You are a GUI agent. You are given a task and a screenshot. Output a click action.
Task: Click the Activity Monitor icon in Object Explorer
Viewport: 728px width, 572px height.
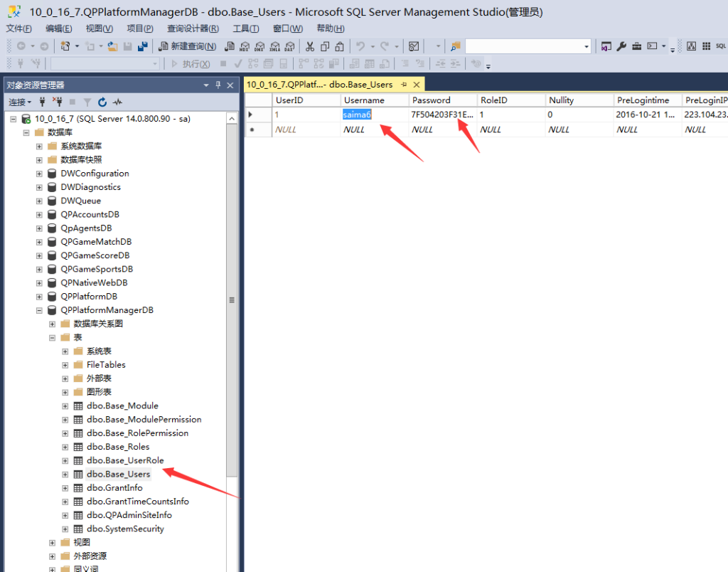[x=117, y=102]
